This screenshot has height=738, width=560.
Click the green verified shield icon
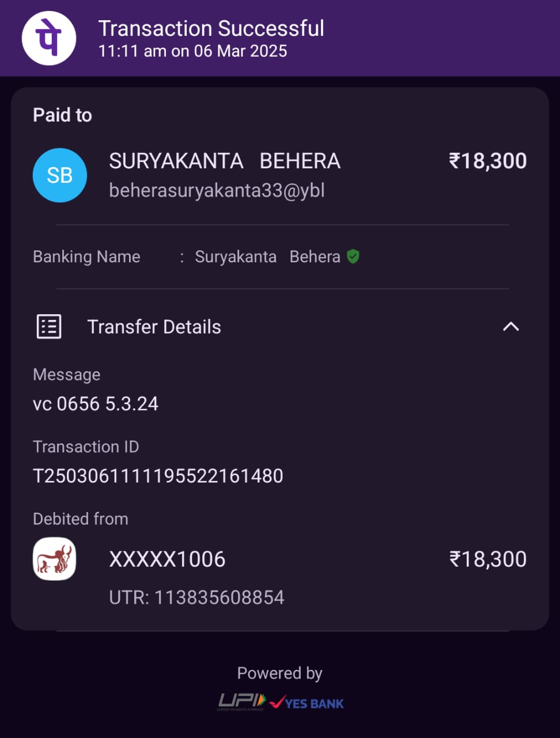click(353, 257)
